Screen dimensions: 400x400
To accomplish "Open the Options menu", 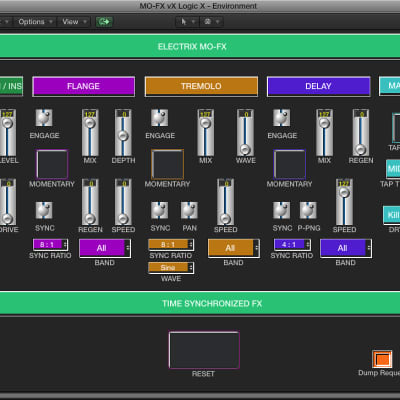I will 35,22.
